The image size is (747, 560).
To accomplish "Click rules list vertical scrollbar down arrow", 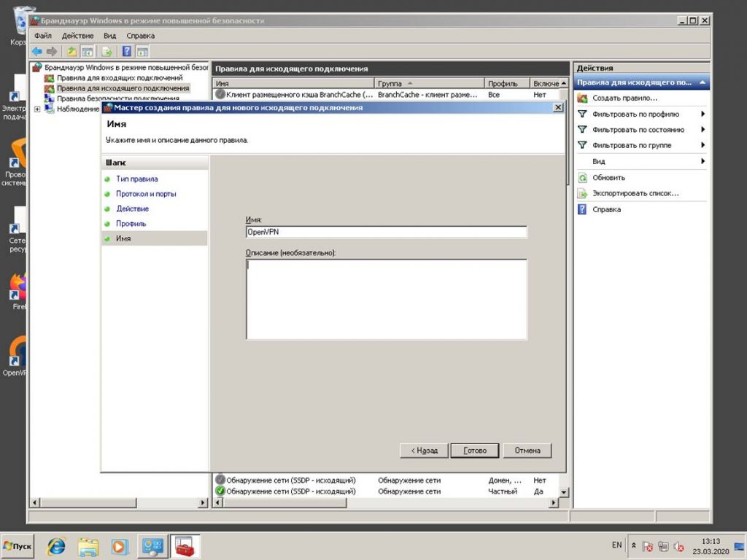I will click(x=564, y=492).
